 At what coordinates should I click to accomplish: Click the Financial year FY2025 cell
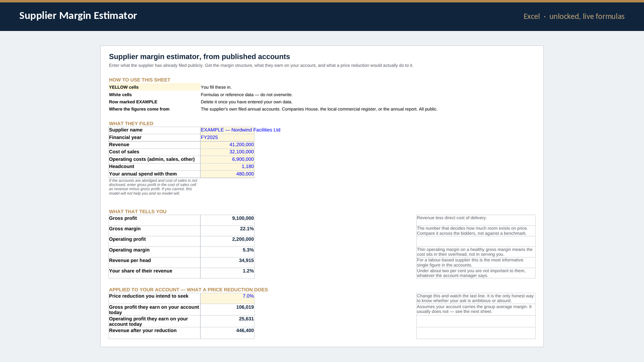tap(227, 138)
